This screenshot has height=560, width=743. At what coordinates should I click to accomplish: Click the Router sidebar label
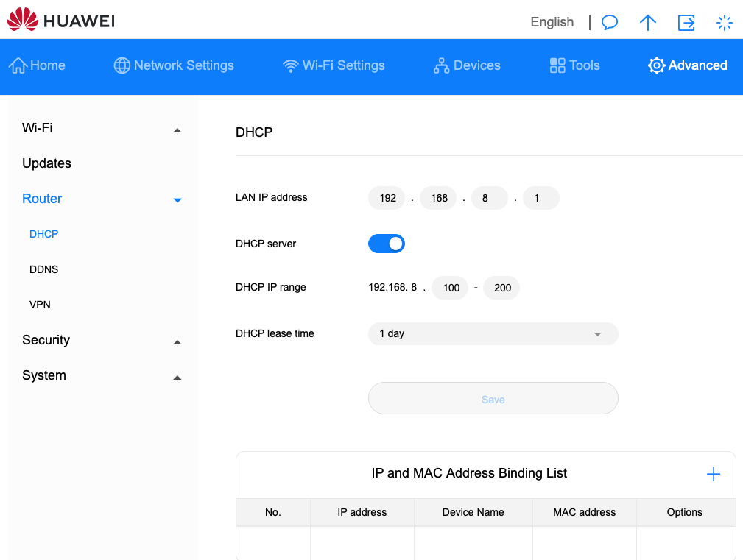pyautogui.click(x=42, y=199)
